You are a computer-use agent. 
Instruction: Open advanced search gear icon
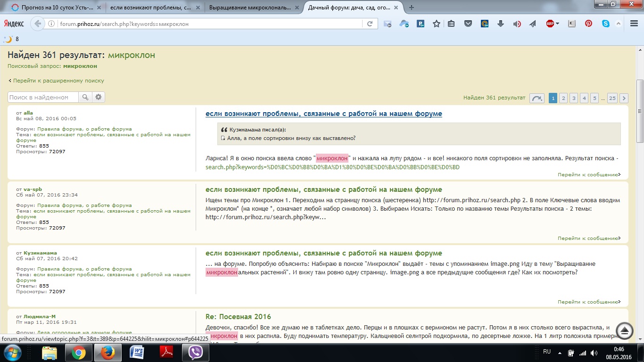[x=99, y=97]
